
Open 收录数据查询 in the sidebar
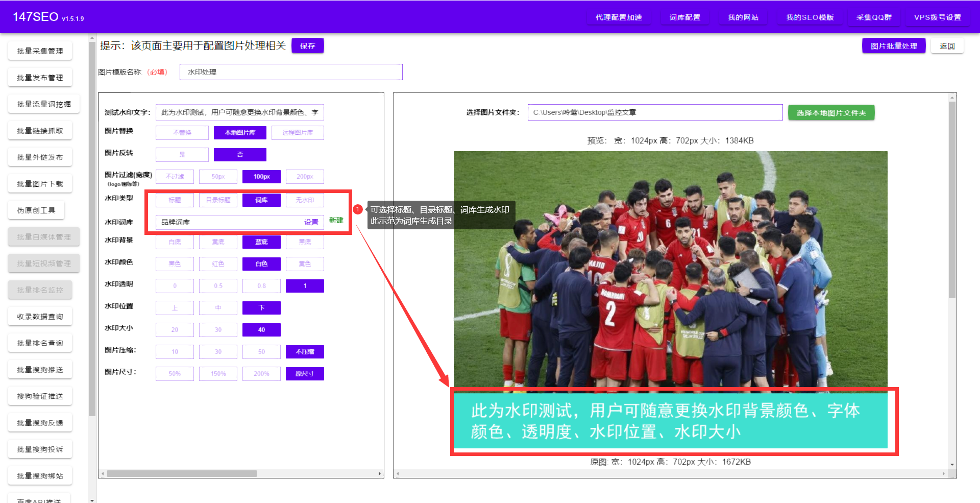(x=40, y=317)
